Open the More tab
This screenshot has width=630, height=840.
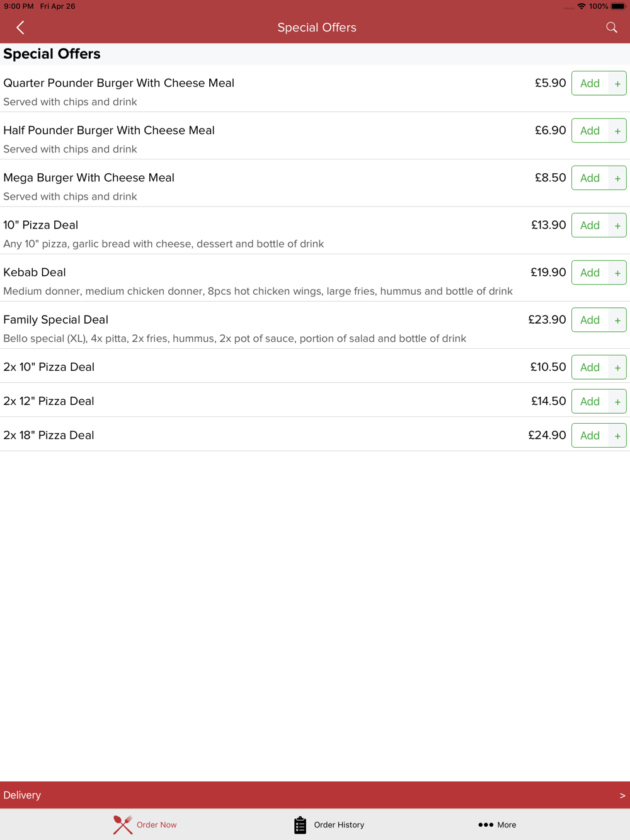click(x=497, y=825)
